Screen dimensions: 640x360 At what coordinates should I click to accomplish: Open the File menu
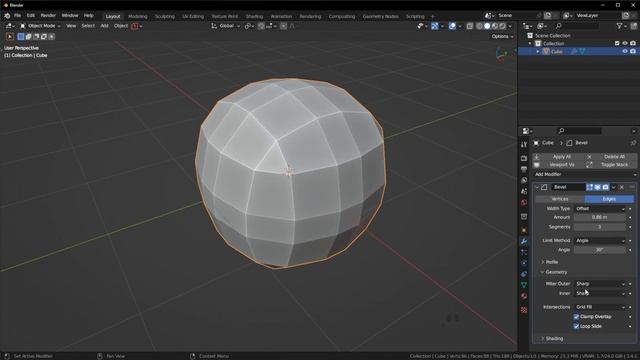[x=18, y=16]
